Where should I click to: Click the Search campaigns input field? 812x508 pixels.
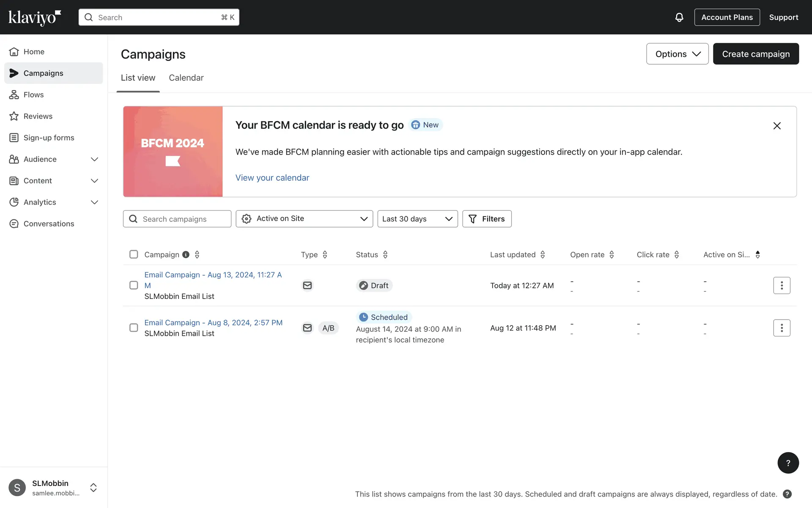182,219
